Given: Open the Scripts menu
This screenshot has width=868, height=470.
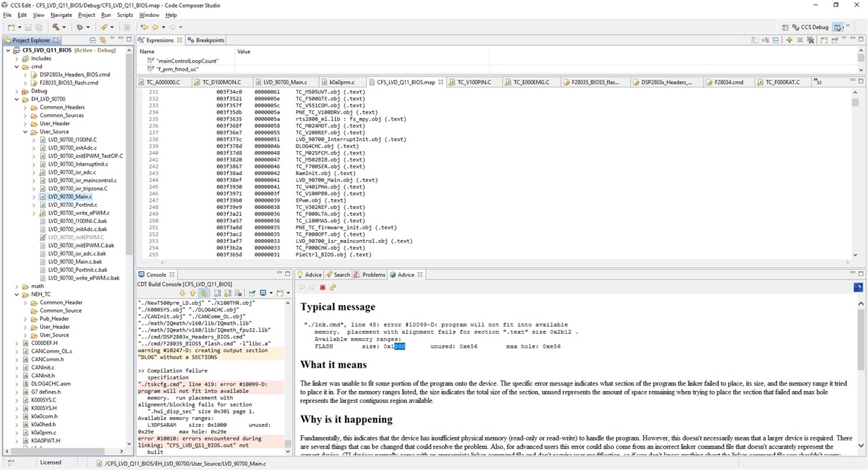Looking at the screenshot, I should click(125, 15).
